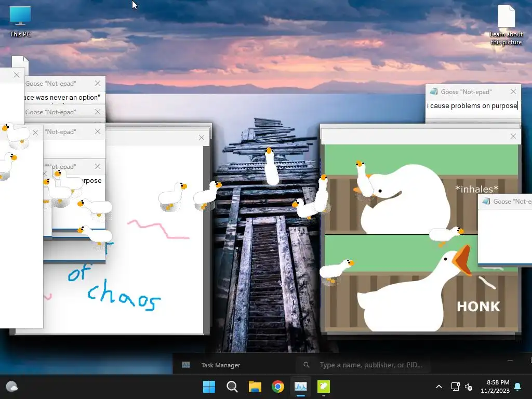Close the 'of chaos' drawing window

coord(202,138)
